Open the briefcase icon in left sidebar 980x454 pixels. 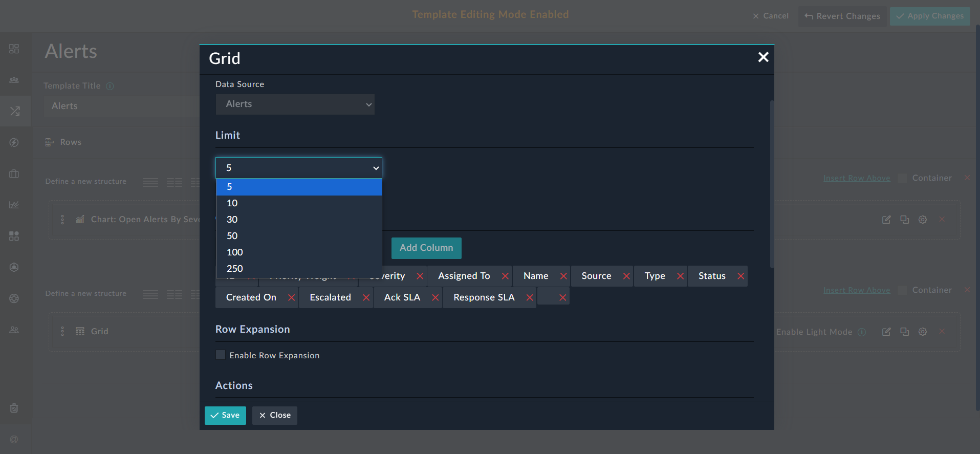14,174
